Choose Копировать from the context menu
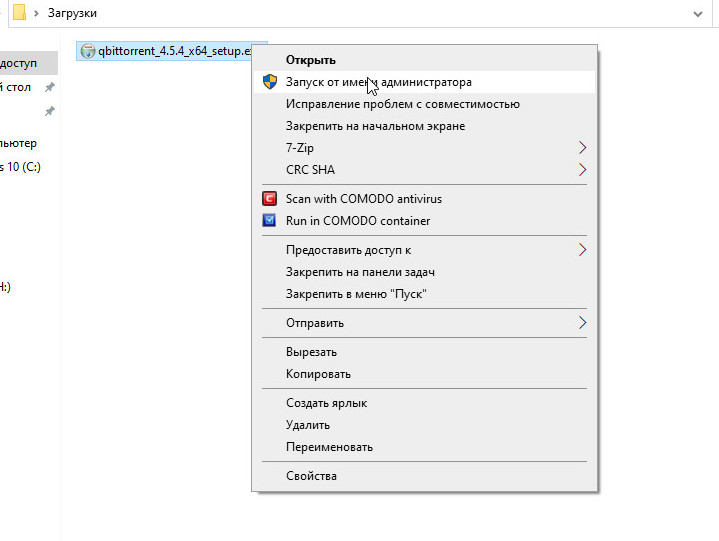719x541 pixels. click(318, 374)
